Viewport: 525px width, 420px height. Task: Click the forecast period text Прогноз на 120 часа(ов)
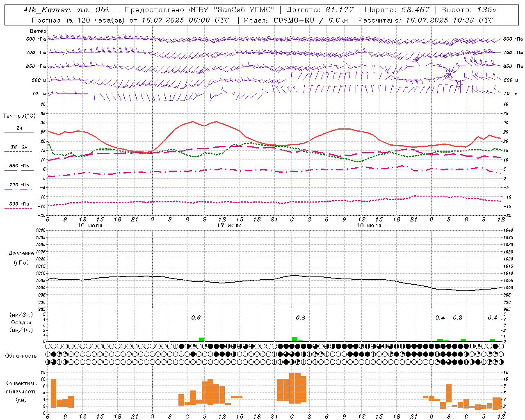coord(79,20)
